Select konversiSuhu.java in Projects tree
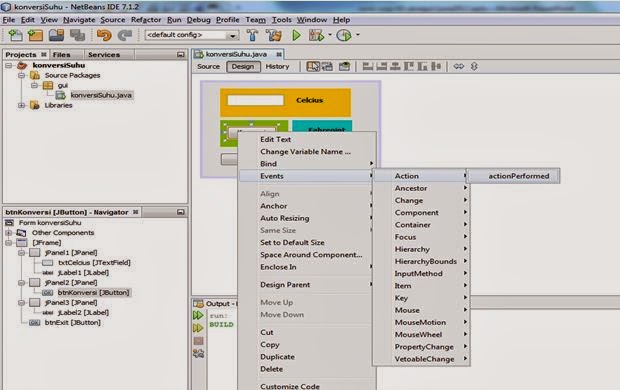This screenshot has height=390, width=620. tap(101, 95)
